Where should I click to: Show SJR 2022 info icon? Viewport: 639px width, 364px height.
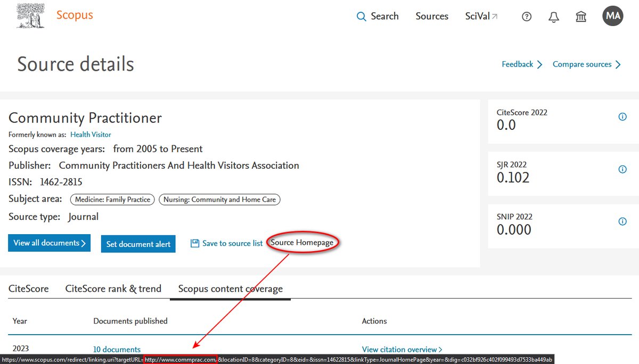(x=622, y=169)
